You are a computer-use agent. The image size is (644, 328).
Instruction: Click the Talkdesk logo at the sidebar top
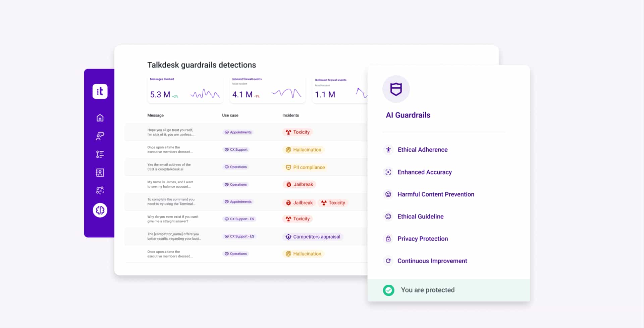coord(100,91)
